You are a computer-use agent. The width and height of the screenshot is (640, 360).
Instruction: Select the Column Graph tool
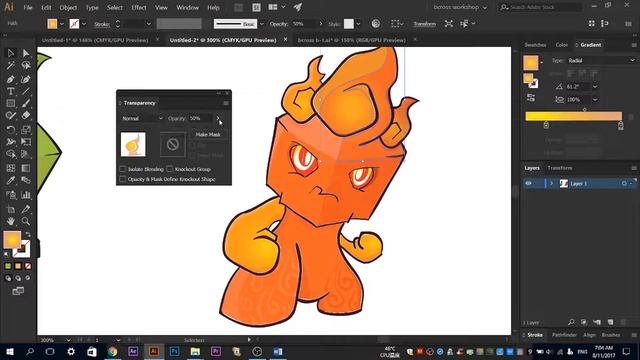tap(26, 195)
